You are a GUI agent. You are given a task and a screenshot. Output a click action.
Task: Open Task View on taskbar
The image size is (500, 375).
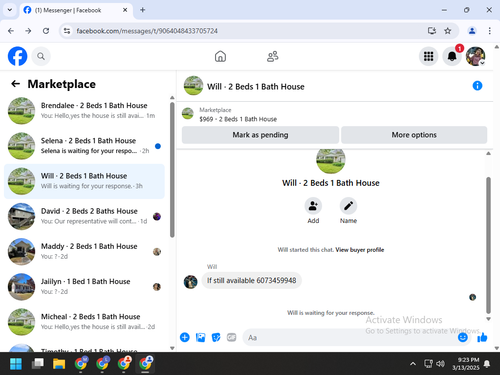pyautogui.click(x=37, y=364)
